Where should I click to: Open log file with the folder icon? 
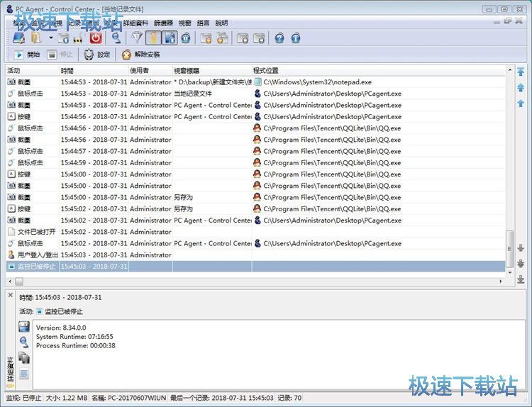pos(35,38)
